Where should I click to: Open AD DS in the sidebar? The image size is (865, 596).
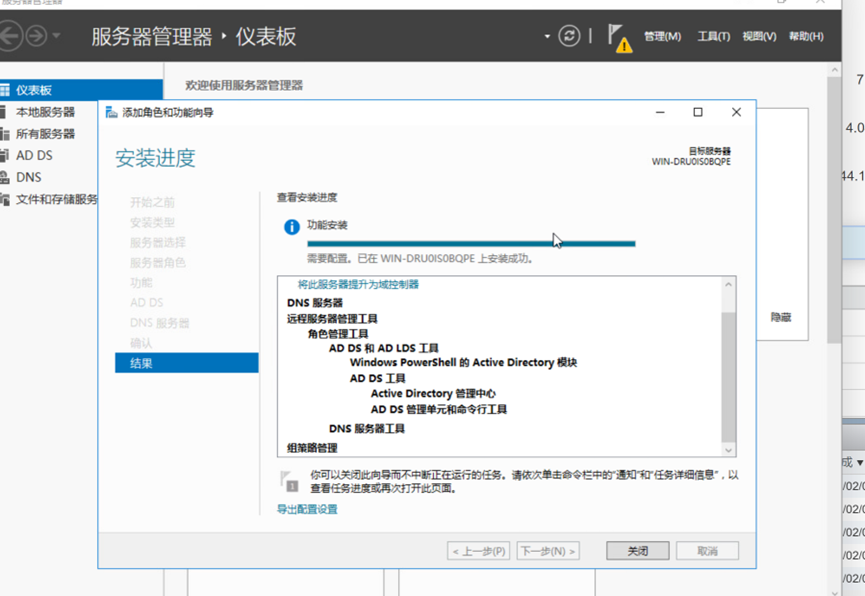pyautogui.click(x=34, y=156)
